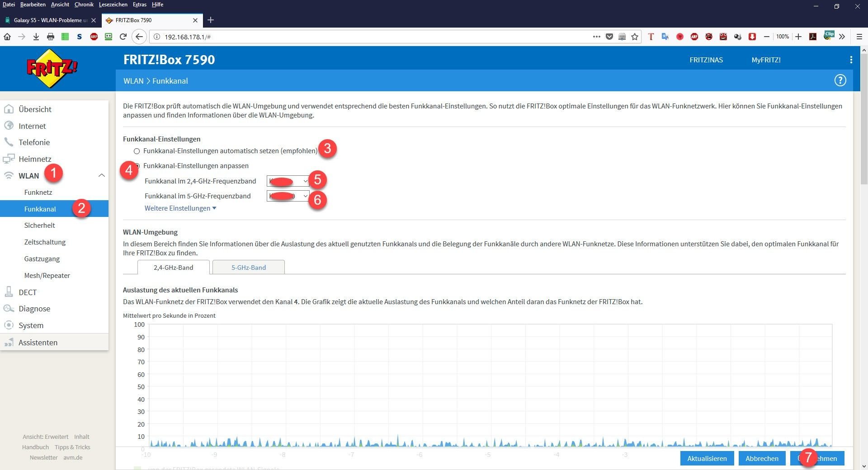This screenshot has height=470, width=868.
Task: Click the Abbrechen button
Action: tap(762, 458)
